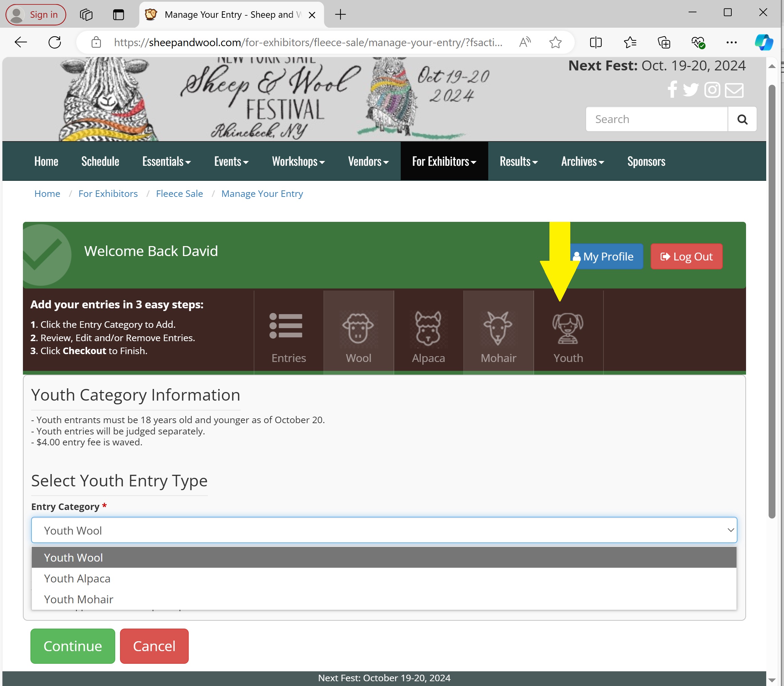The image size is (784, 686).
Task: Expand the For Exhibitors menu
Action: click(x=444, y=161)
